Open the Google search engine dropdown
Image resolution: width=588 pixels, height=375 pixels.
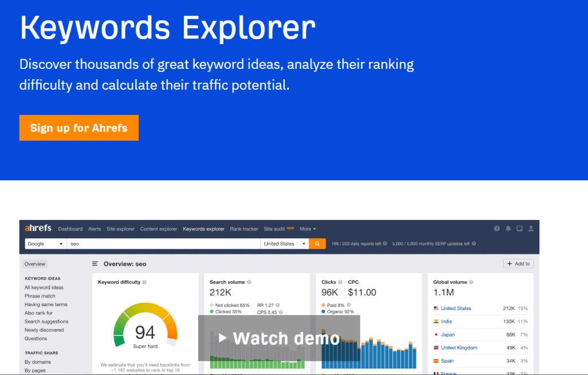point(45,243)
